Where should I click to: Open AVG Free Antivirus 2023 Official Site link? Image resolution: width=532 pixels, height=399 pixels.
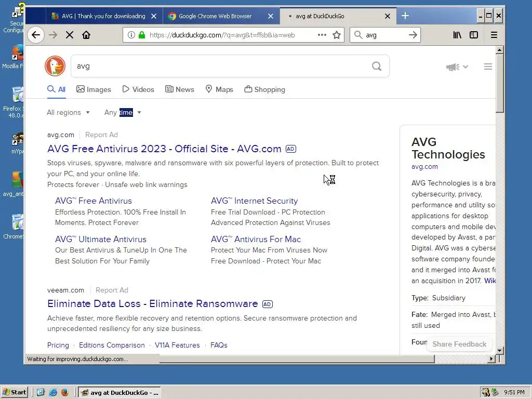(x=164, y=149)
